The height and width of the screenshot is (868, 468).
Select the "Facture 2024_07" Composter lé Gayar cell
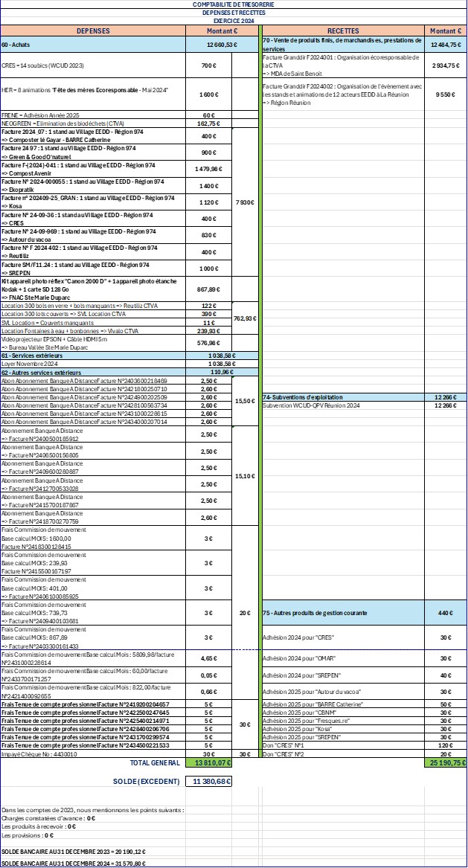93,135
